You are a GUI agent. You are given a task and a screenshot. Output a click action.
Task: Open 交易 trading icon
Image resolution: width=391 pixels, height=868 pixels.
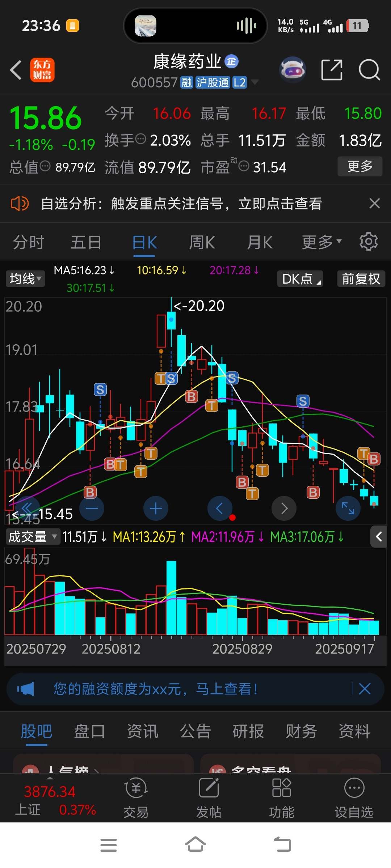[136, 799]
